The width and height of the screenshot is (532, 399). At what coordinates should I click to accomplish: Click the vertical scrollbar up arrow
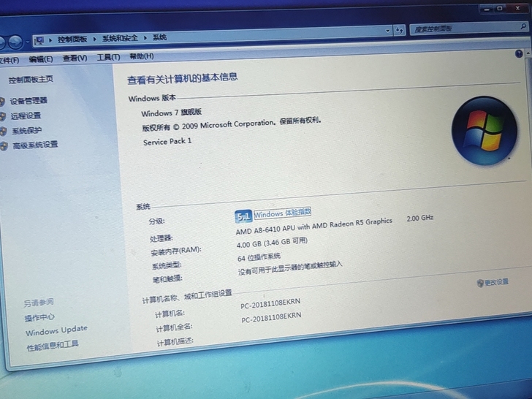528,53
